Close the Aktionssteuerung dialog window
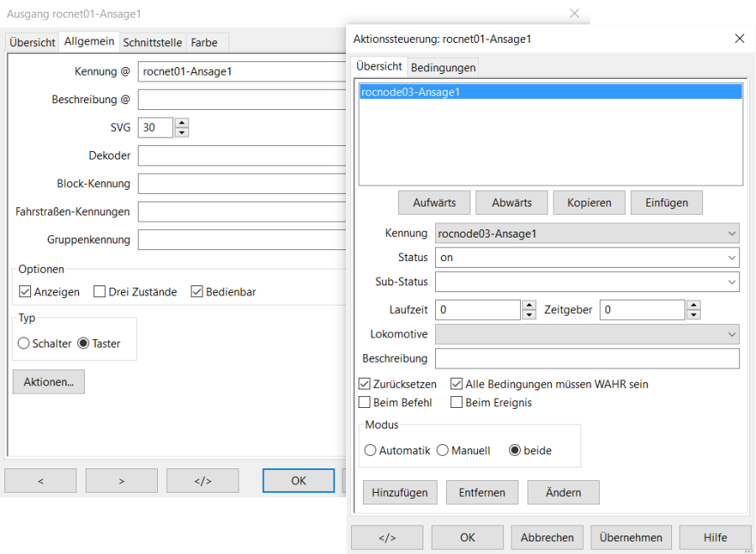This screenshot has height=554, width=756. [x=739, y=39]
